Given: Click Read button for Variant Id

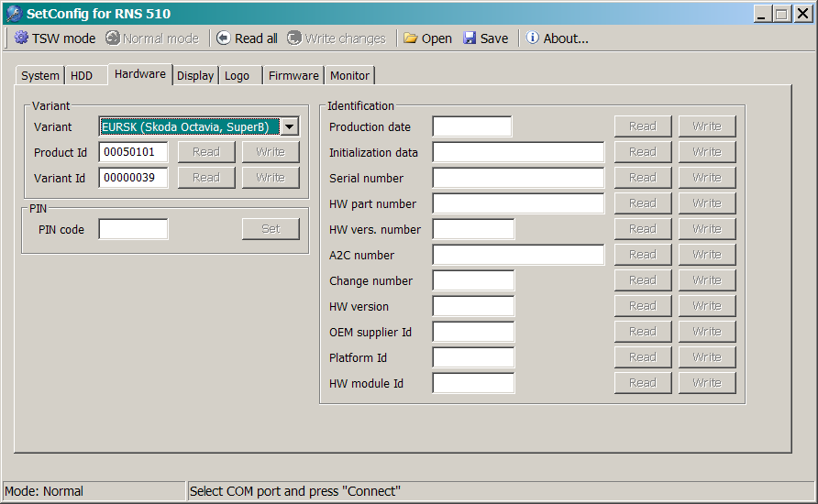Looking at the screenshot, I should coord(206,178).
